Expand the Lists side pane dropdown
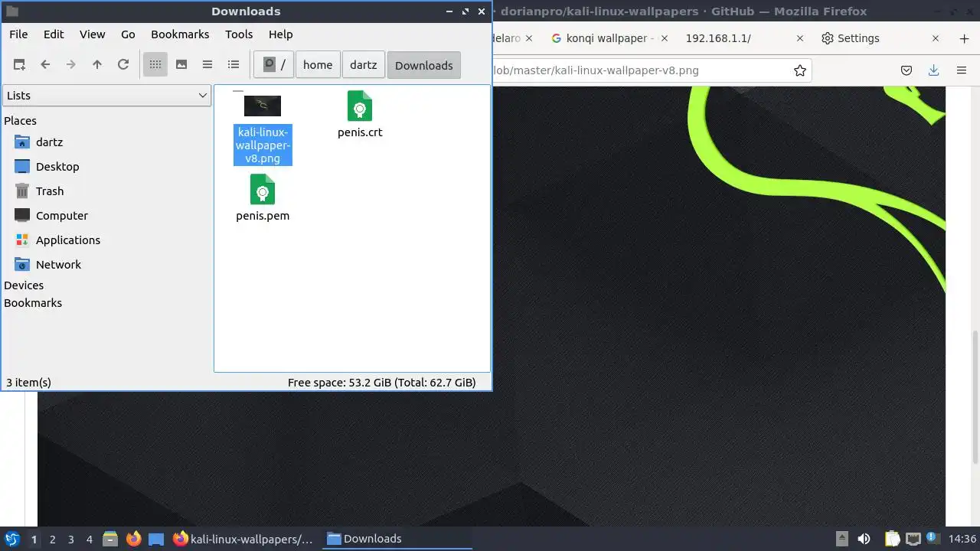 (107, 96)
